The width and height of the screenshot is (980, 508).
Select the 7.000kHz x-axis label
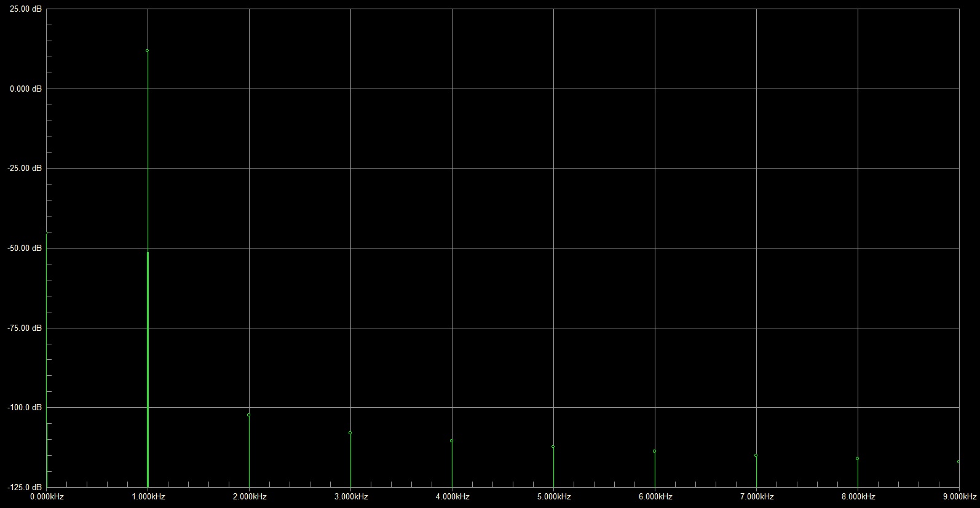pos(756,496)
